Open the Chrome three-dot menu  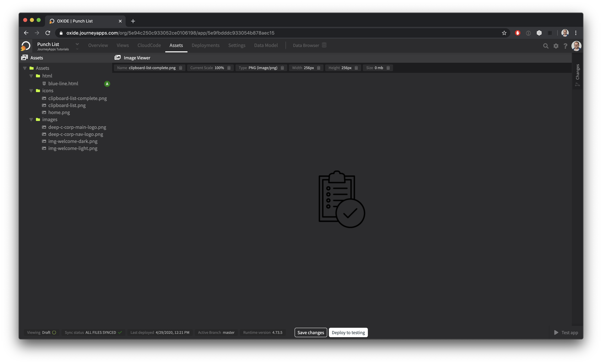[576, 33]
